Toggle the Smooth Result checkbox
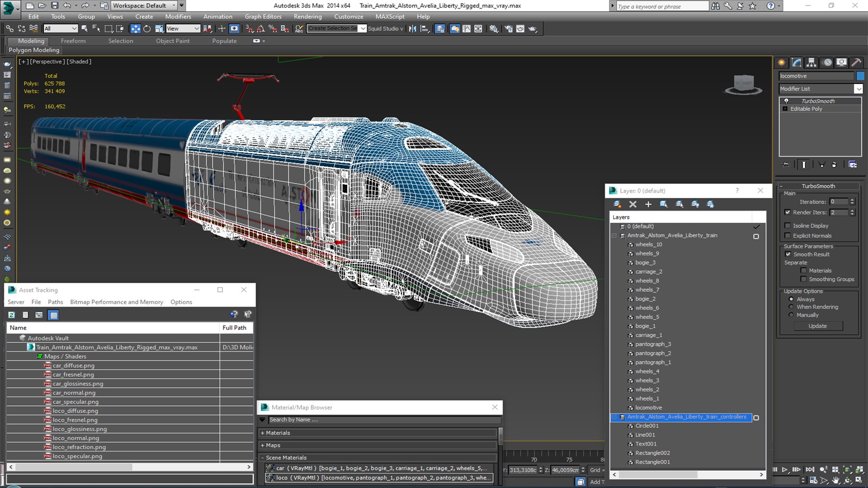The image size is (868, 488). point(788,254)
